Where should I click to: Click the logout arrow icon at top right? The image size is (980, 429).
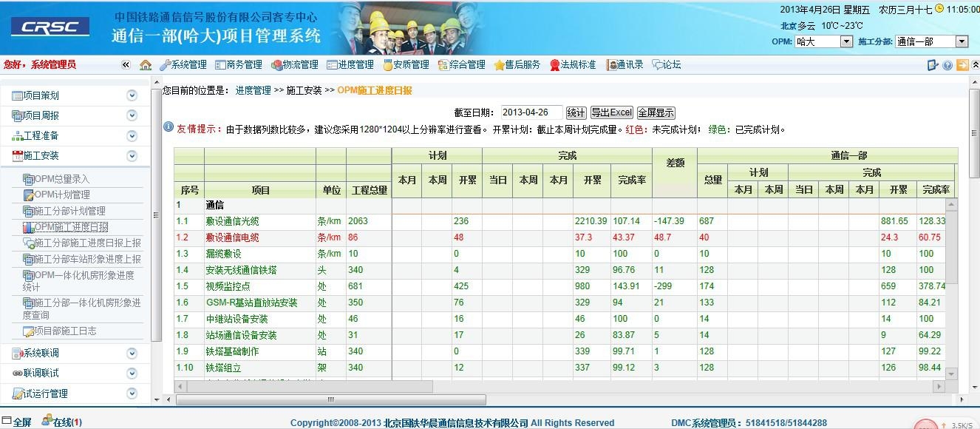click(962, 65)
